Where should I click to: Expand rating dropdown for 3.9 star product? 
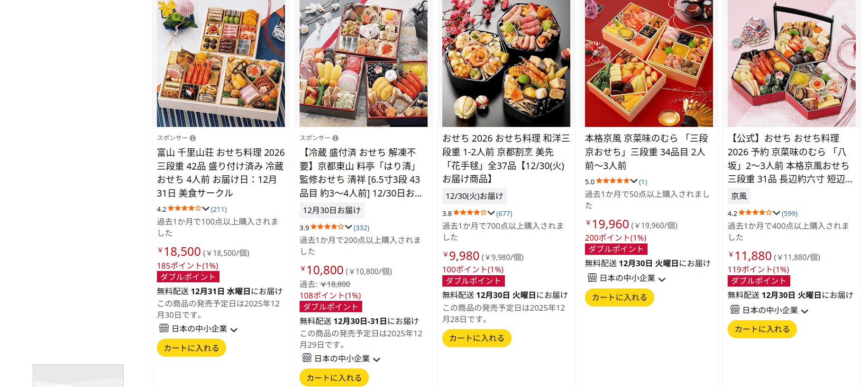pos(348,227)
